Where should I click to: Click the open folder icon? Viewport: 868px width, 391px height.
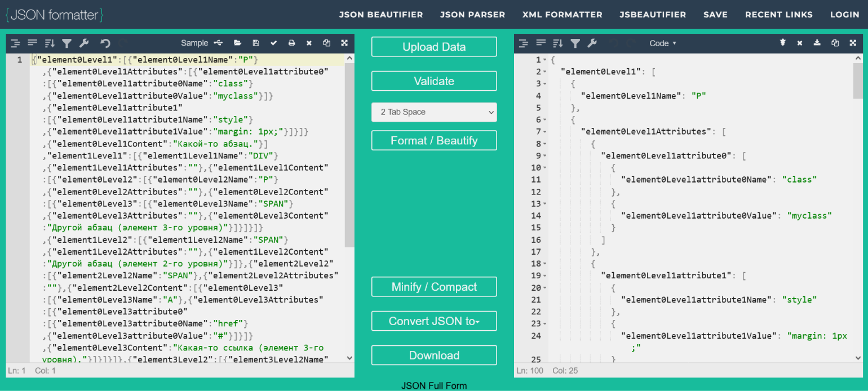click(238, 43)
